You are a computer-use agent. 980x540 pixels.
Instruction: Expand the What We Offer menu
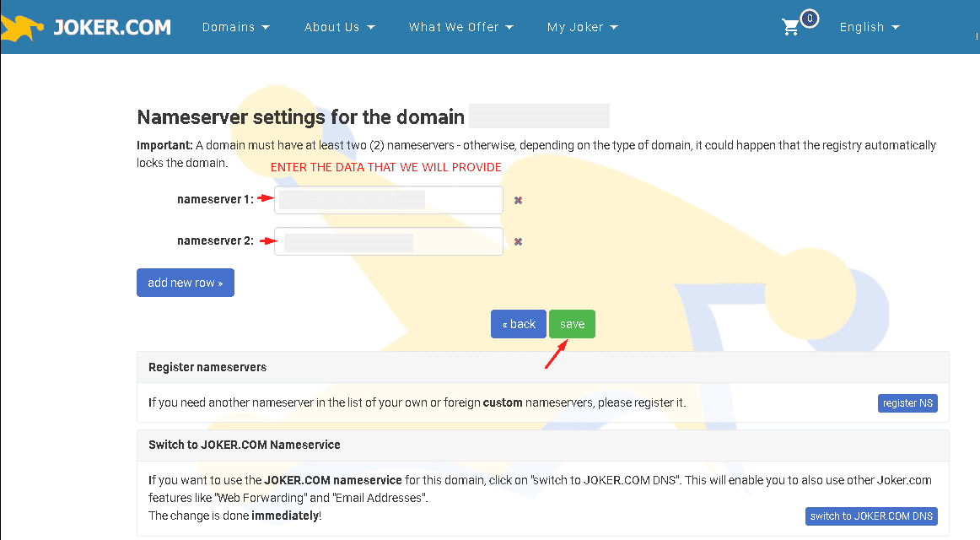(460, 27)
